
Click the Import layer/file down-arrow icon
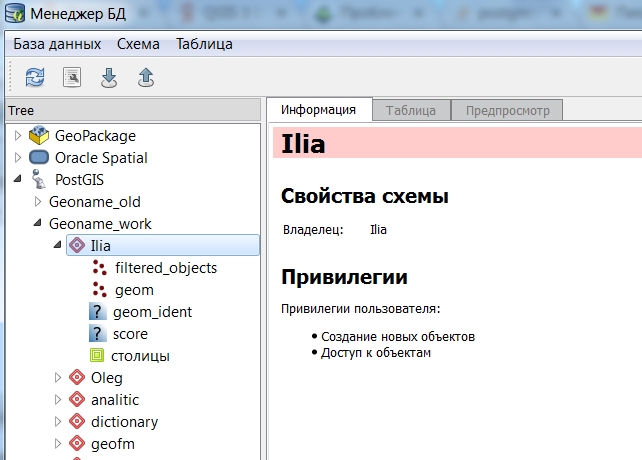(x=109, y=78)
